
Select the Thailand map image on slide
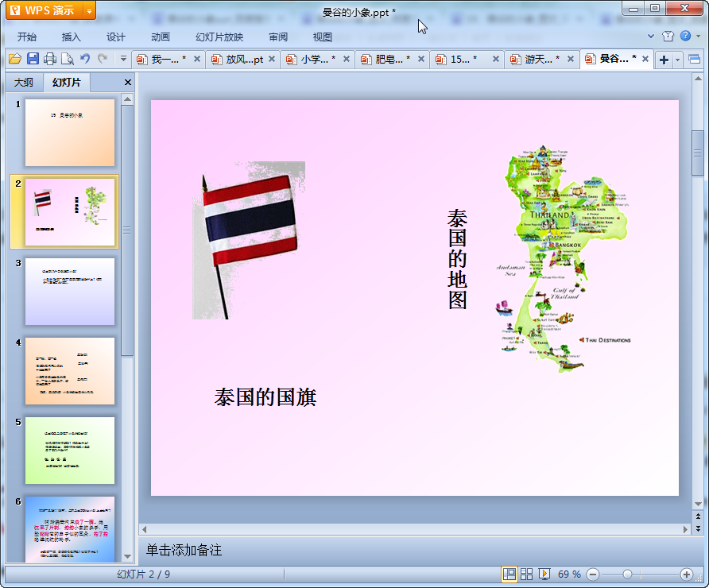pos(564,259)
